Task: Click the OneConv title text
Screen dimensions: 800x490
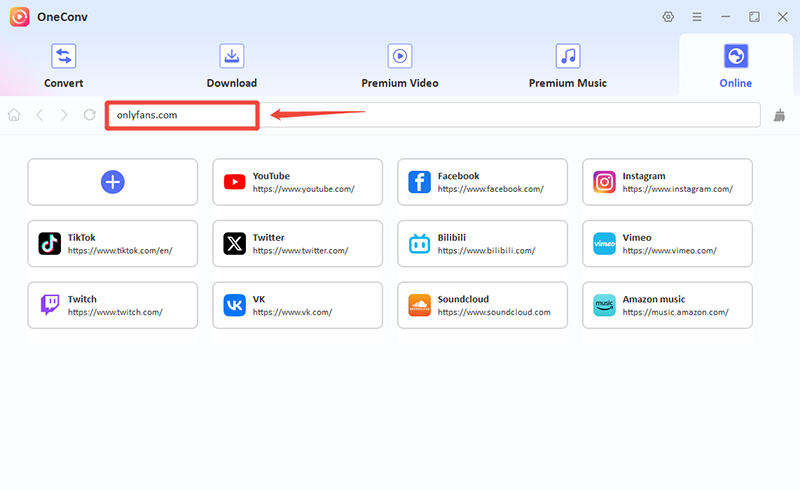Action: 62,17
